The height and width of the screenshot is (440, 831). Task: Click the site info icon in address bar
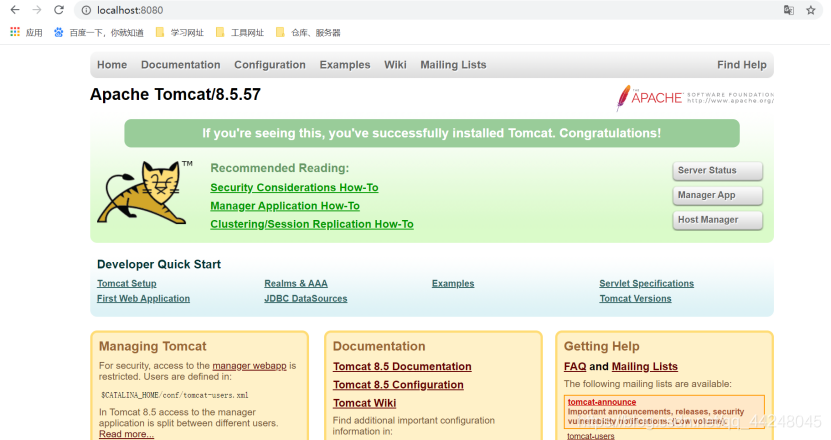86,10
